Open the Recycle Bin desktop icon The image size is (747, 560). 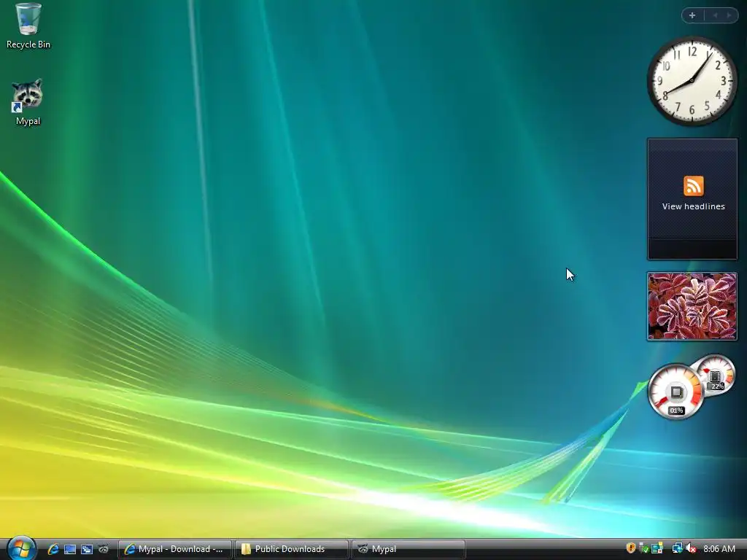coord(28,26)
